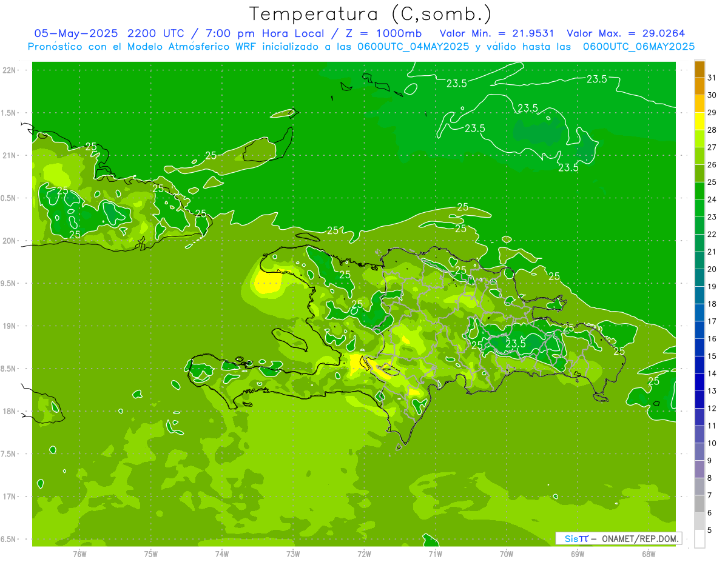This screenshot has width=728, height=562.
Task: Click the legend swatch between 24 and 25
Action: [699, 191]
